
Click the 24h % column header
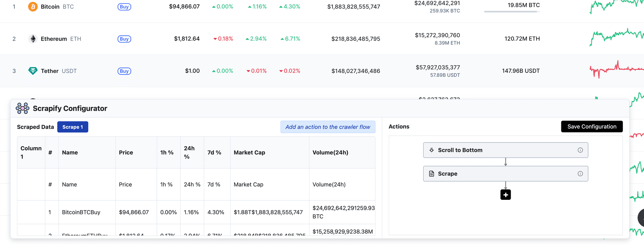pos(192,152)
